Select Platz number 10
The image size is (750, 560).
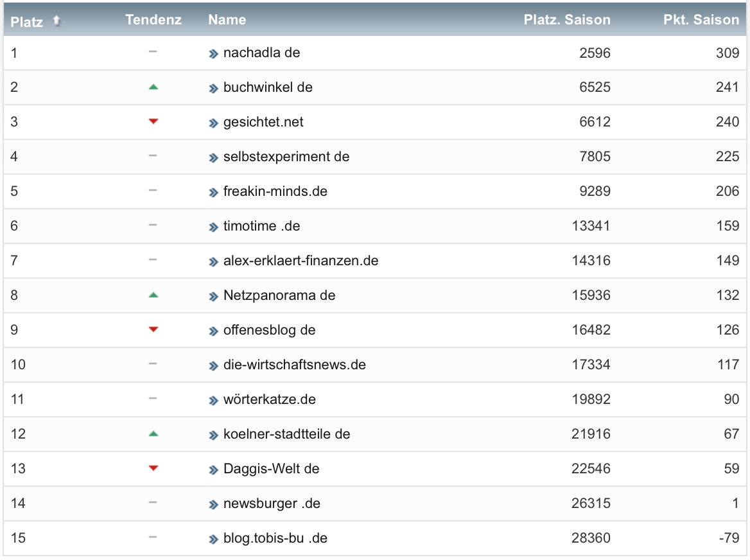(18, 364)
